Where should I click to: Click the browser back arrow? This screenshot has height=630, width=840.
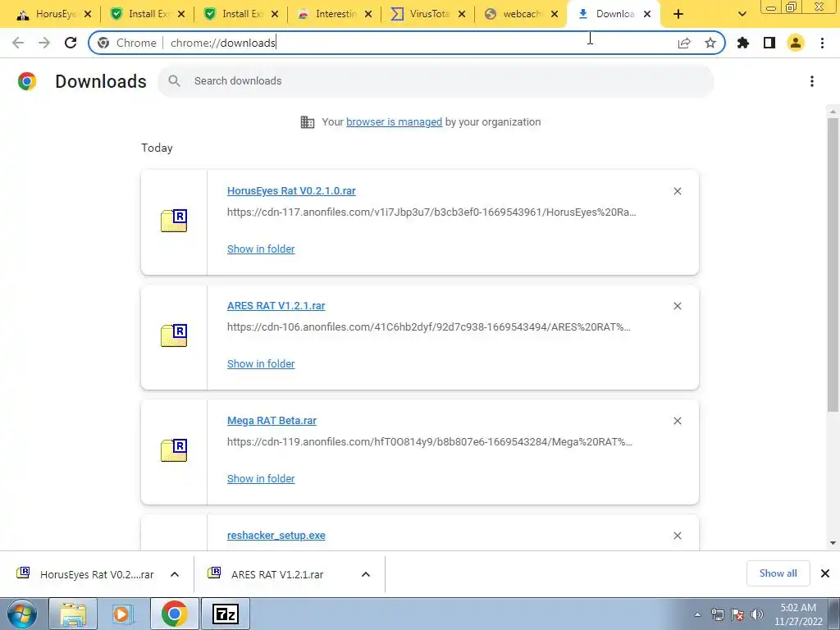18,43
